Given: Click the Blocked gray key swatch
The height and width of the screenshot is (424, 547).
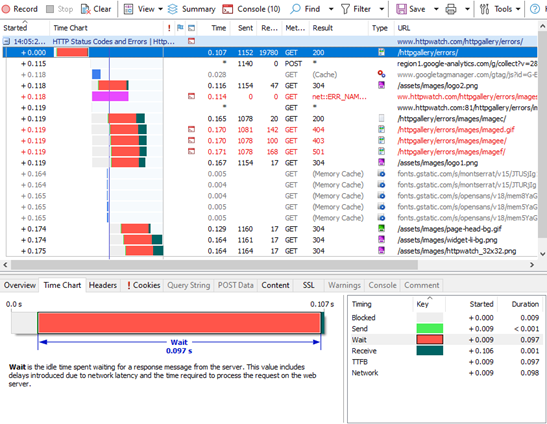Looking at the screenshot, I should coord(429,317).
